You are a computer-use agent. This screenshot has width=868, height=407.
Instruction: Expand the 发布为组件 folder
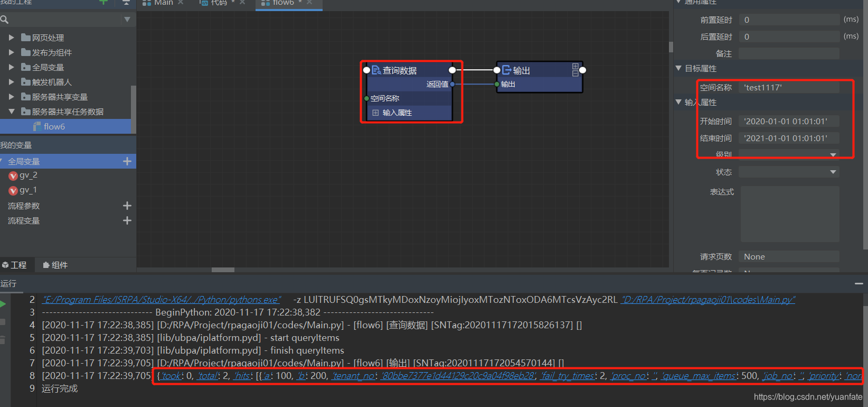click(11, 52)
